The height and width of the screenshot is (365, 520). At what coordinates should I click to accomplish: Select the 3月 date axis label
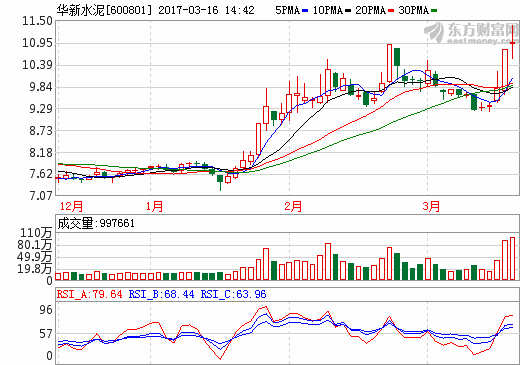coord(431,206)
